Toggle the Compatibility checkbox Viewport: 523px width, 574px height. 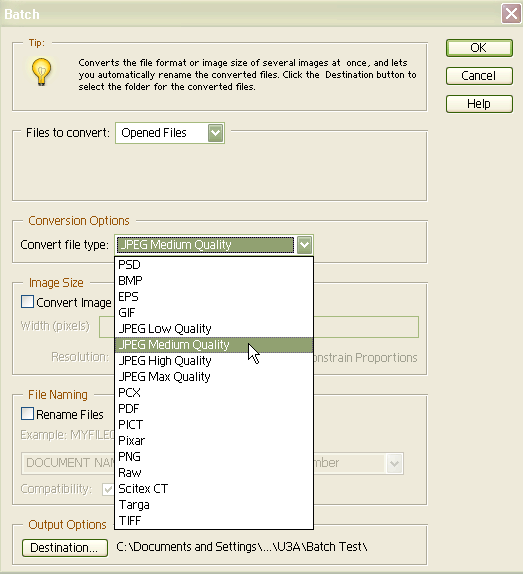click(108, 489)
